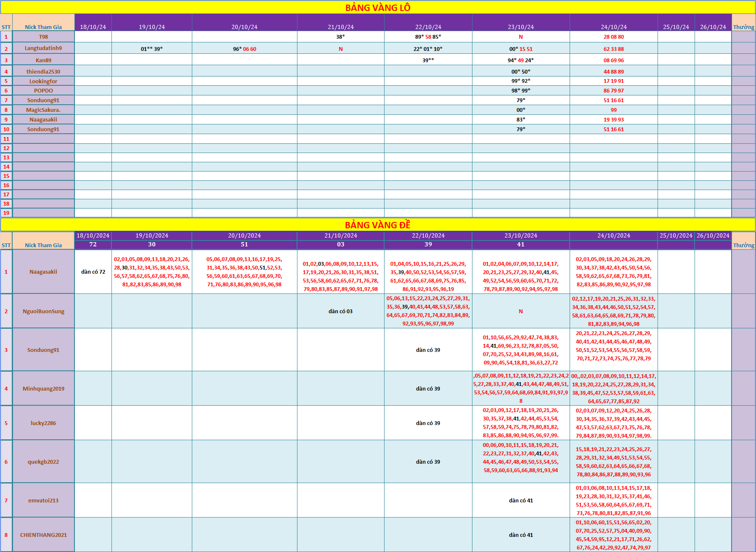Image resolution: width=756 pixels, height=552 pixels.
Task: Select the lucky2286 nickname cell
Action: pos(43,423)
